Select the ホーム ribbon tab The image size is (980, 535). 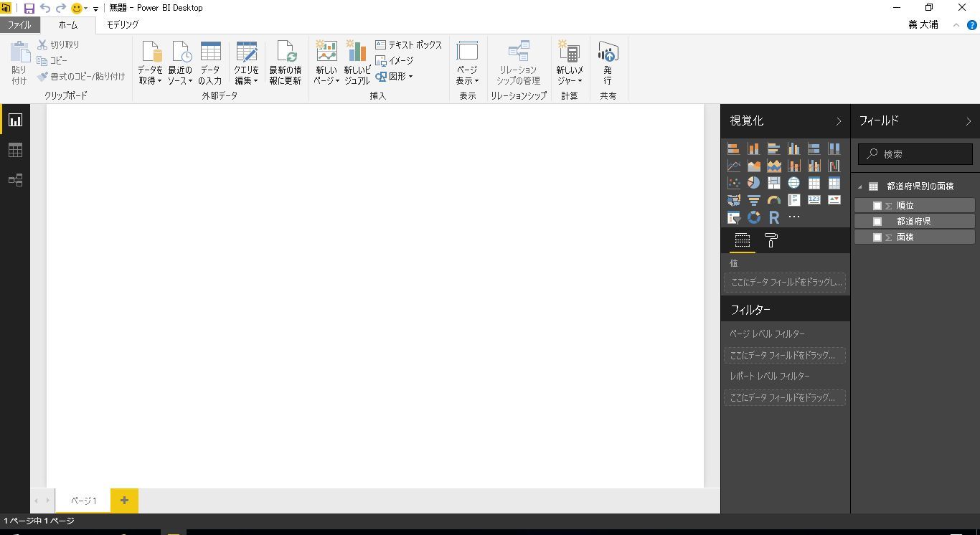pos(68,24)
